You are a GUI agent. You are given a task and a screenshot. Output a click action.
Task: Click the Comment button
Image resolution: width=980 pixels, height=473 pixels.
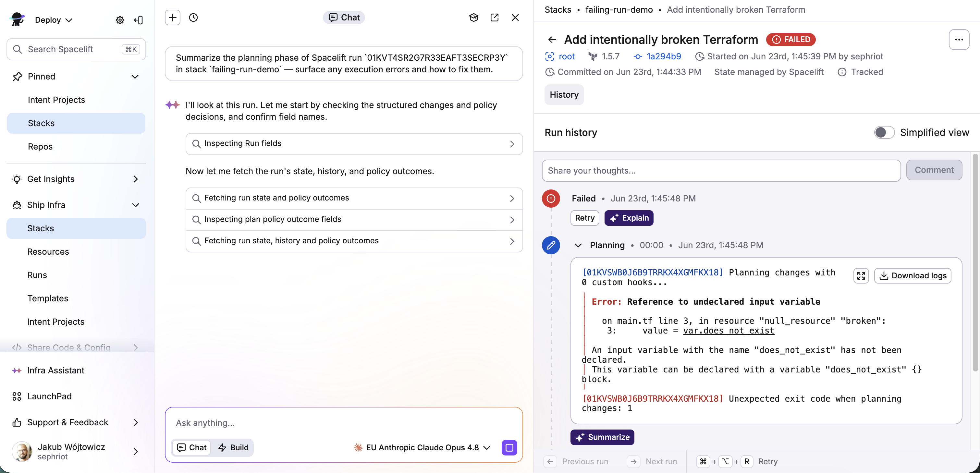tap(934, 170)
